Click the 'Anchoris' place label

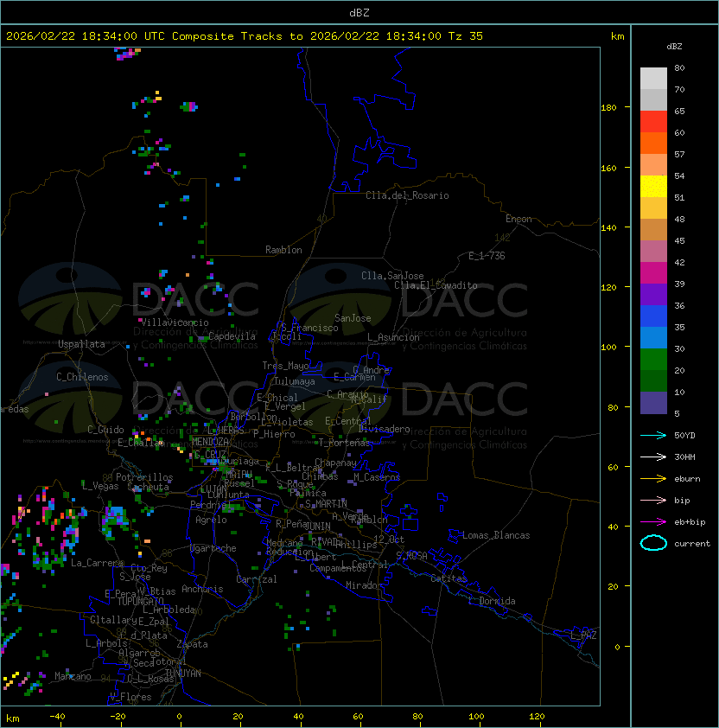[x=202, y=589]
